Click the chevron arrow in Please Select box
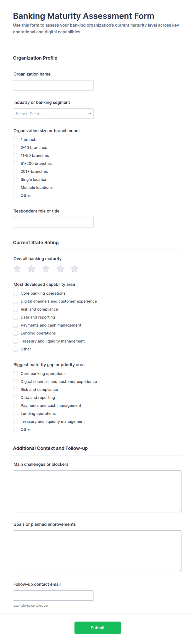193x644 pixels. [x=89, y=114]
